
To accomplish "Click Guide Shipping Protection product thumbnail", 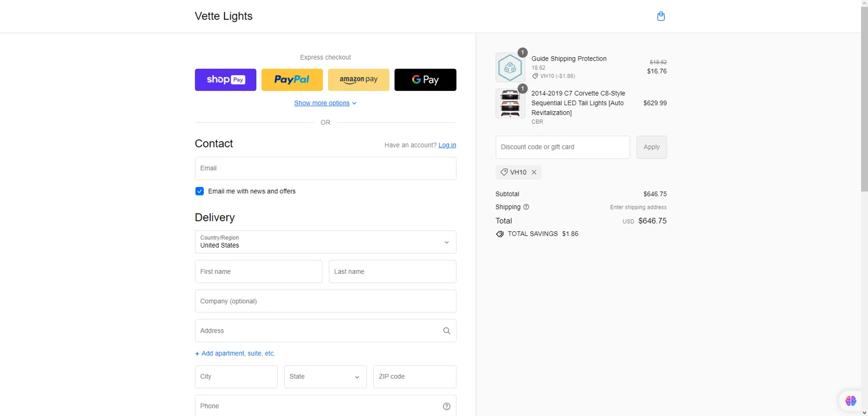I will 510,67.
